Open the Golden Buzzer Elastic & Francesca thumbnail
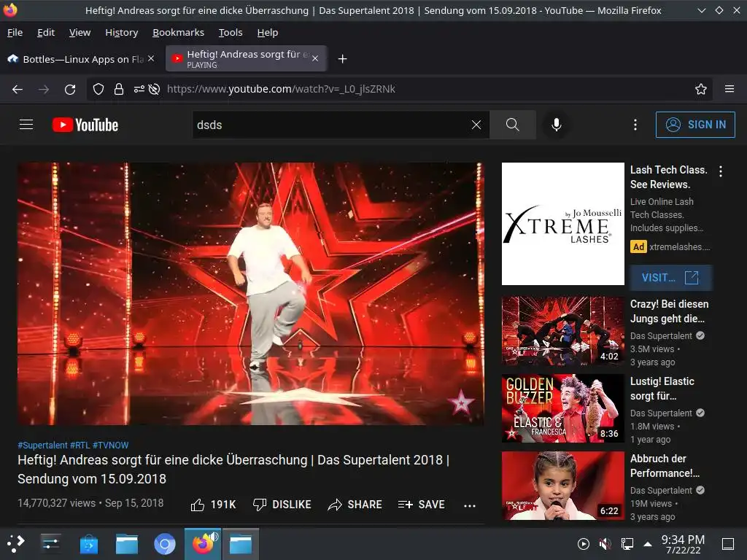 tap(562, 408)
